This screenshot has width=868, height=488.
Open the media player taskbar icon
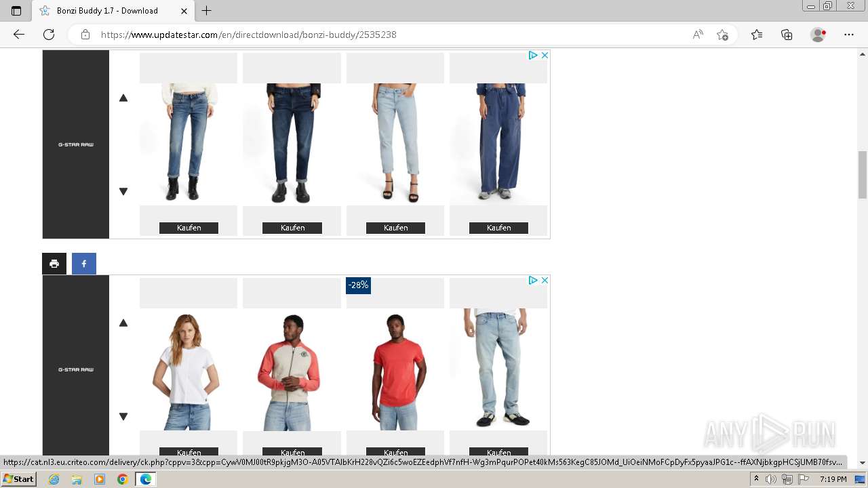click(x=100, y=479)
